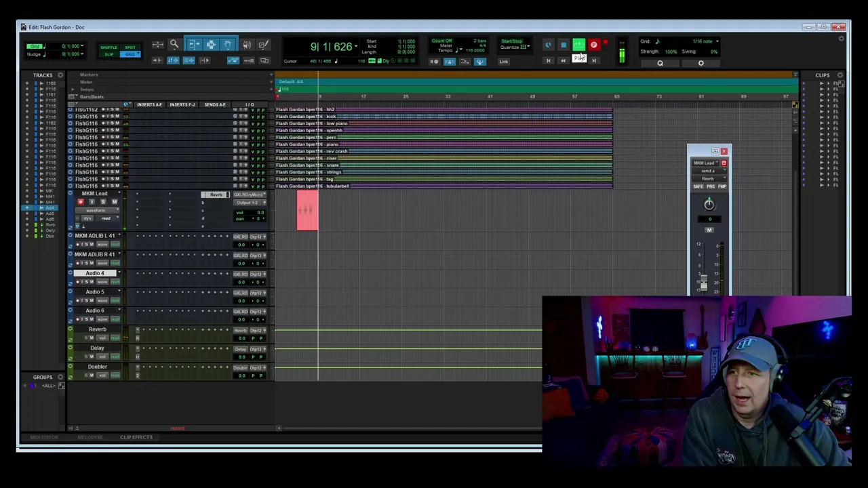Click the Link button under Quantize
This screenshot has height=488, width=868.
pos(504,62)
